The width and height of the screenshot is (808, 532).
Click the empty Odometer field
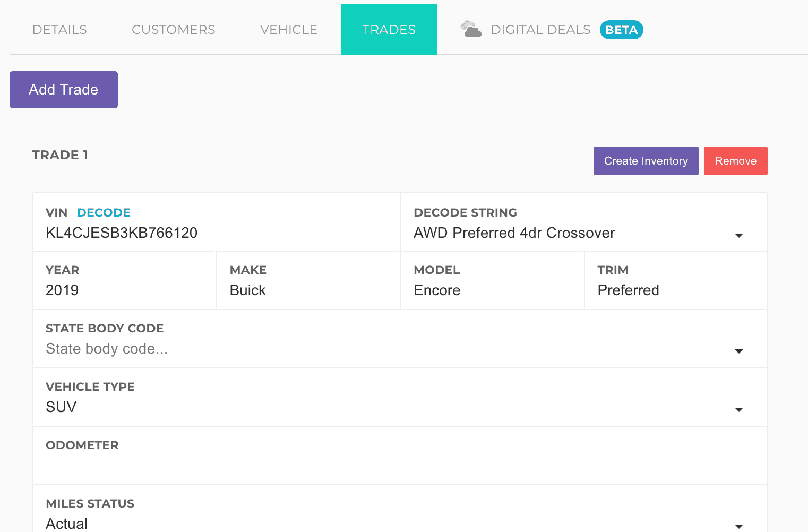click(x=398, y=466)
